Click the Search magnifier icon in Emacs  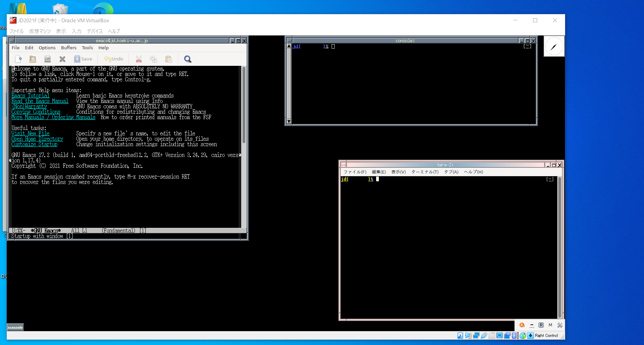click(188, 59)
